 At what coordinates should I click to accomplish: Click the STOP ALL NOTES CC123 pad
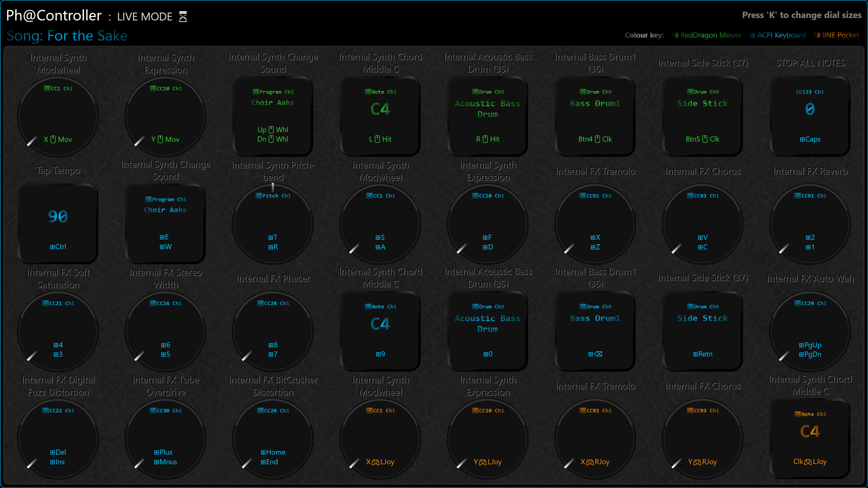point(810,117)
